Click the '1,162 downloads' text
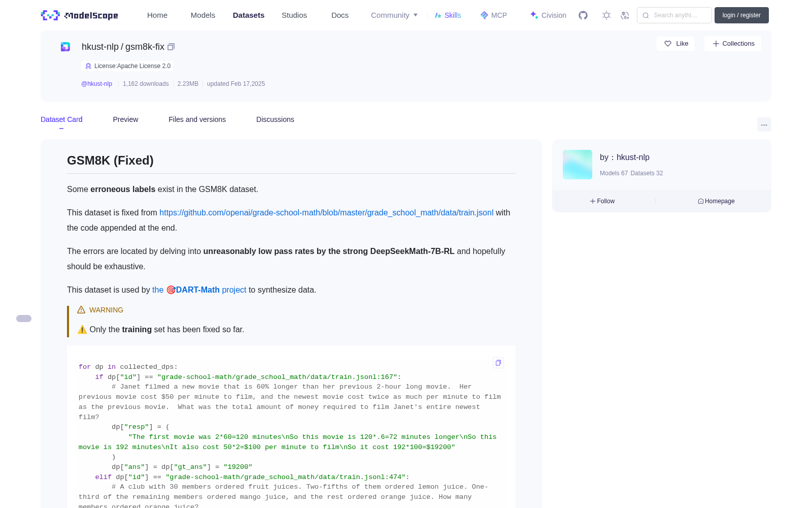The image size is (812, 508). 146,84
